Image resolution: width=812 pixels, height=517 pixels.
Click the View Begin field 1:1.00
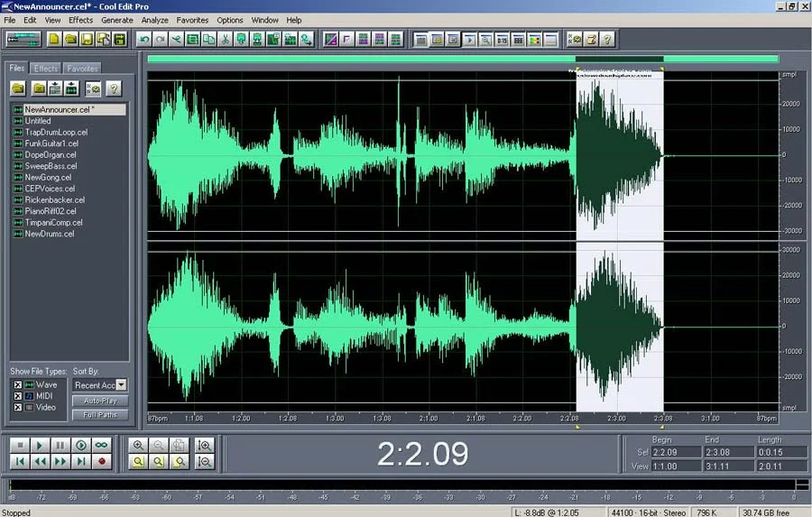[676, 466]
